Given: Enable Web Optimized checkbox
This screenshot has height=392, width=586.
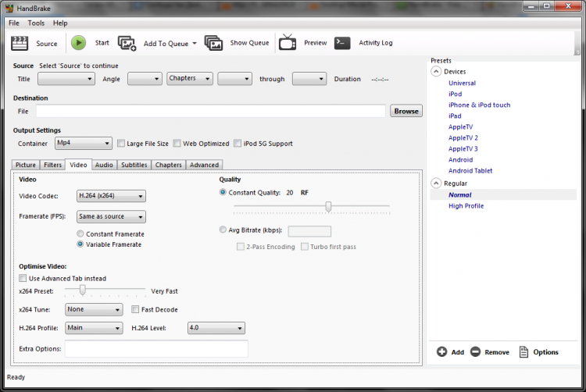Looking at the screenshot, I should coord(177,144).
